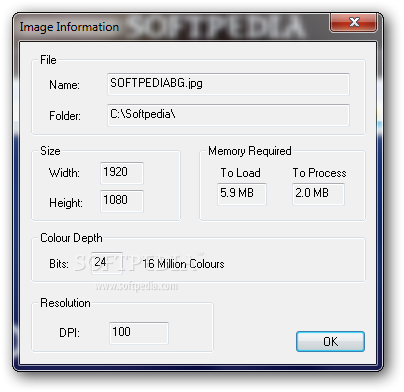Click the 'Height:' label

click(66, 203)
